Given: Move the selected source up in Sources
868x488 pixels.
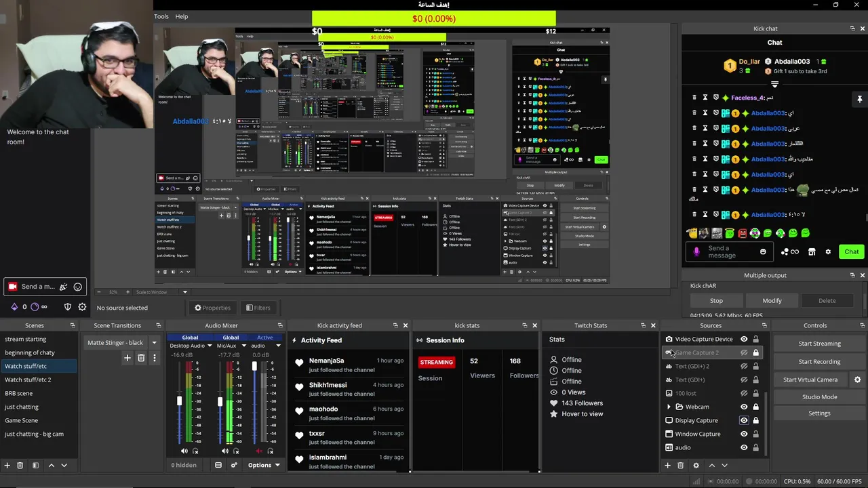Looking at the screenshot, I should pos(712,466).
